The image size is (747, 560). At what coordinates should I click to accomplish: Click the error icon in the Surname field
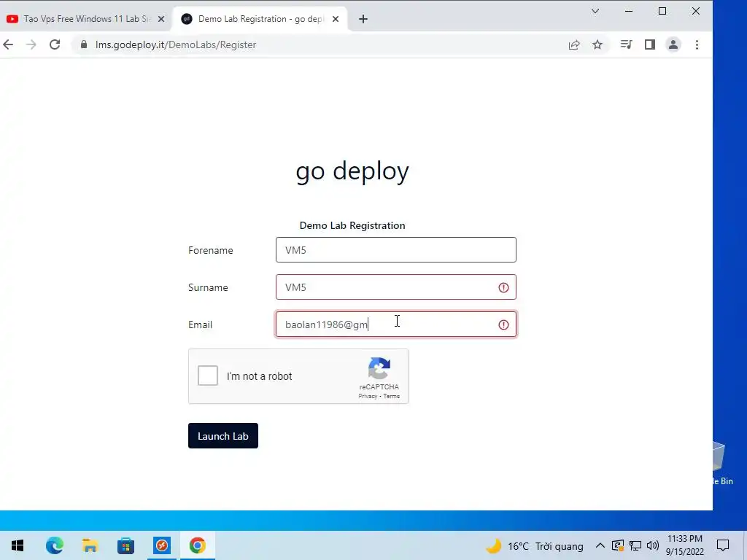503,287
